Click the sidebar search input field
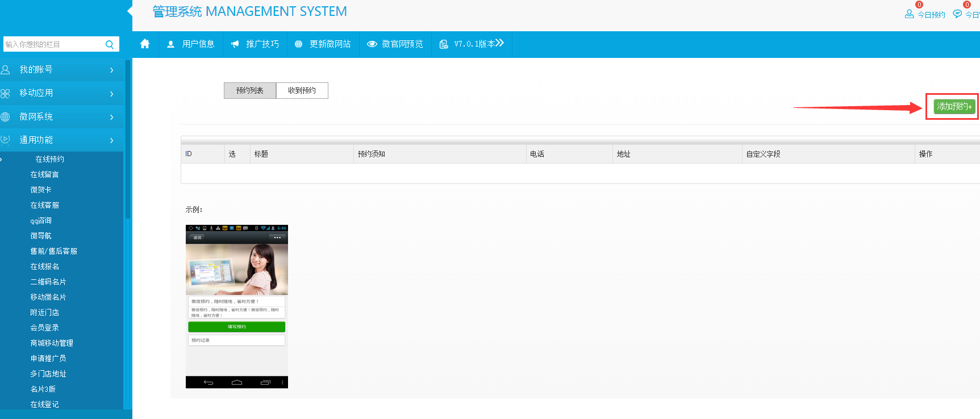This screenshot has width=980, height=419. (52, 44)
